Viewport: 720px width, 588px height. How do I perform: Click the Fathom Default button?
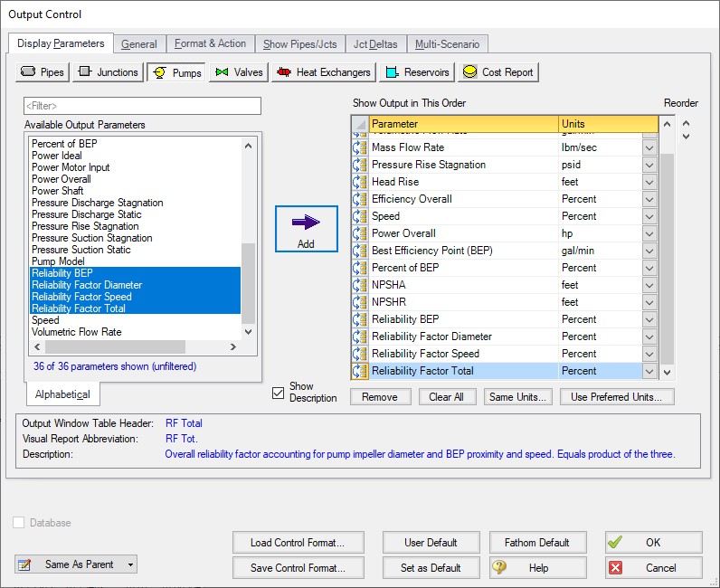pyautogui.click(x=537, y=543)
